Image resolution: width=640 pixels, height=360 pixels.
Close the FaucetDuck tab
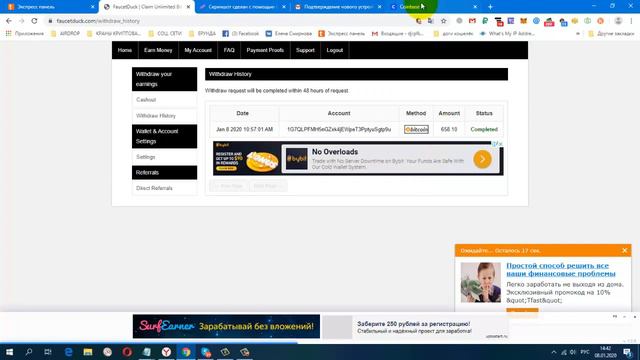tap(188, 7)
